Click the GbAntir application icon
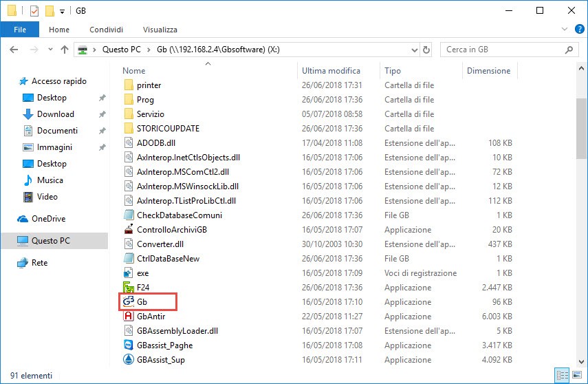This screenshot has width=588, height=384. click(129, 316)
